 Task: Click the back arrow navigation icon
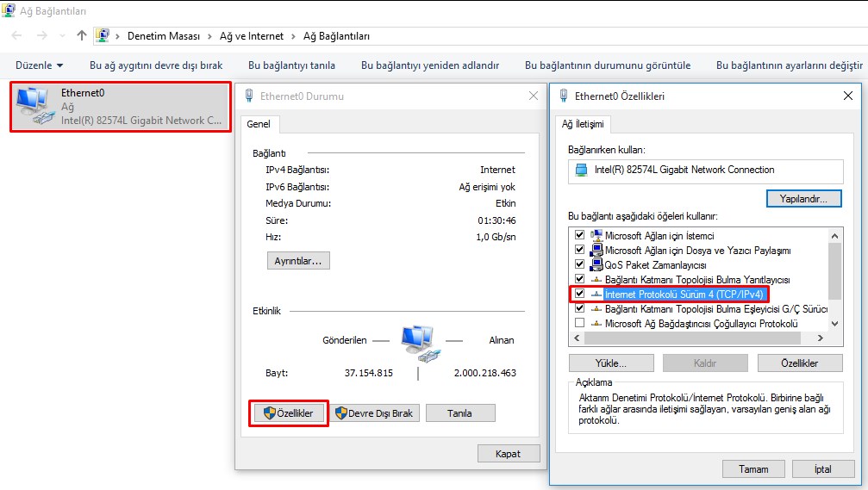coord(17,36)
